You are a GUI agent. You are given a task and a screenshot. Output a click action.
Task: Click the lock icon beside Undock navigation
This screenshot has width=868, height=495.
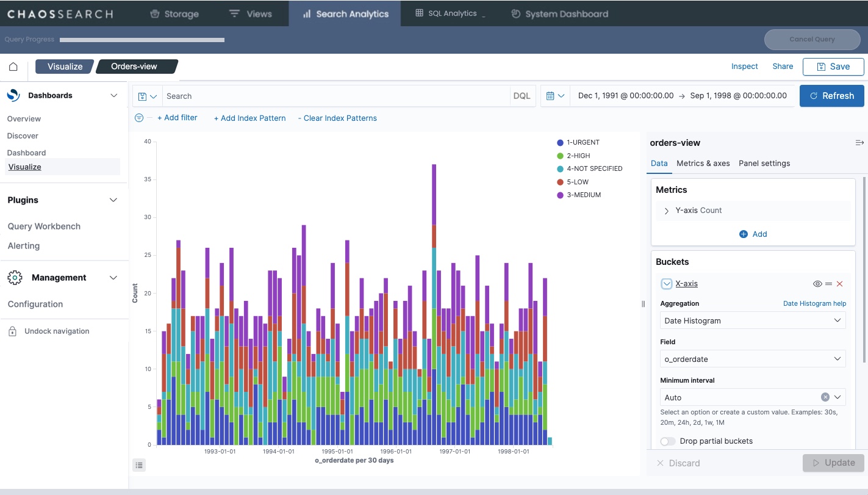(x=12, y=331)
